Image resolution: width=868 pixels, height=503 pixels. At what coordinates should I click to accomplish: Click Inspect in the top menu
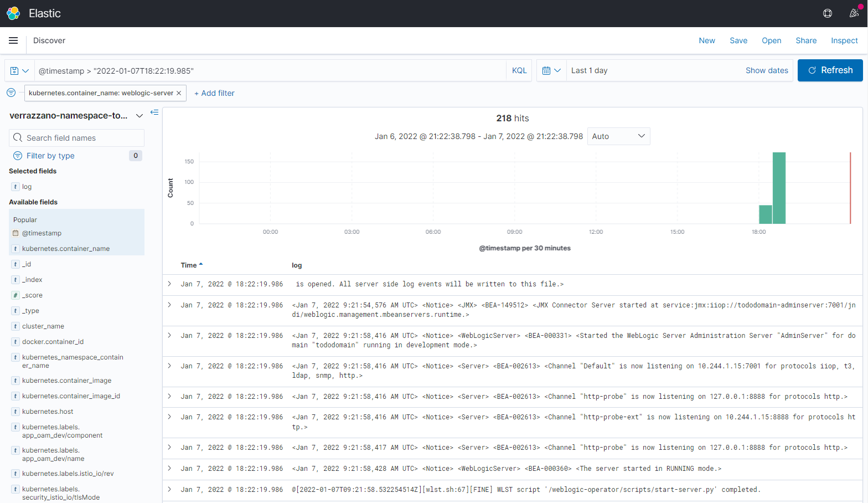coord(844,40)
